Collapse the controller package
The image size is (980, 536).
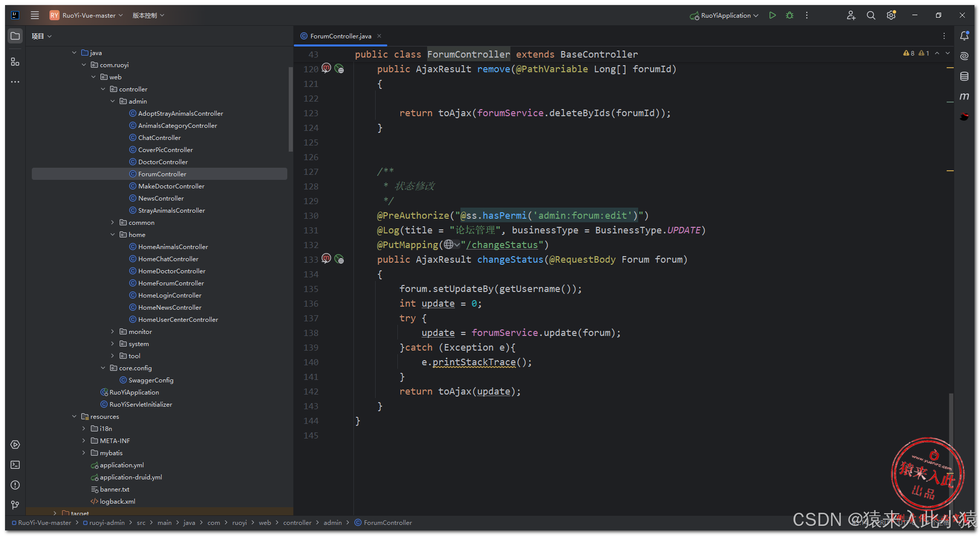pos(103,89)
